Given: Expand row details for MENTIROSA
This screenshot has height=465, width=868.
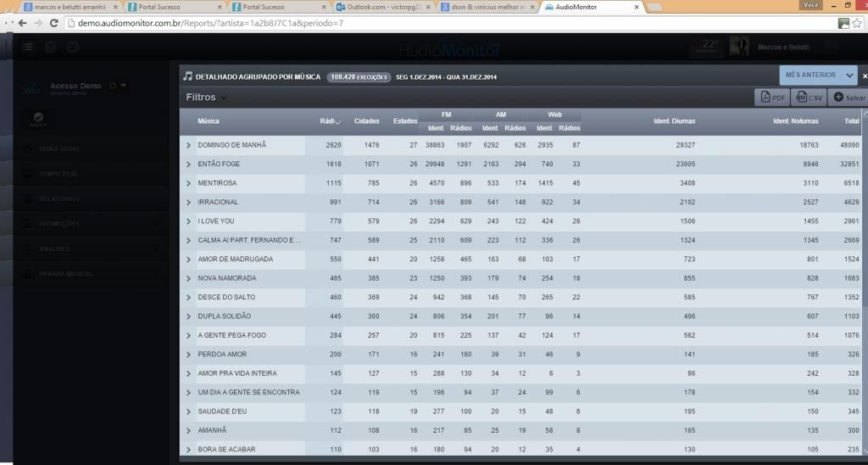Looking at the screenshot, I should pos(189,183).
